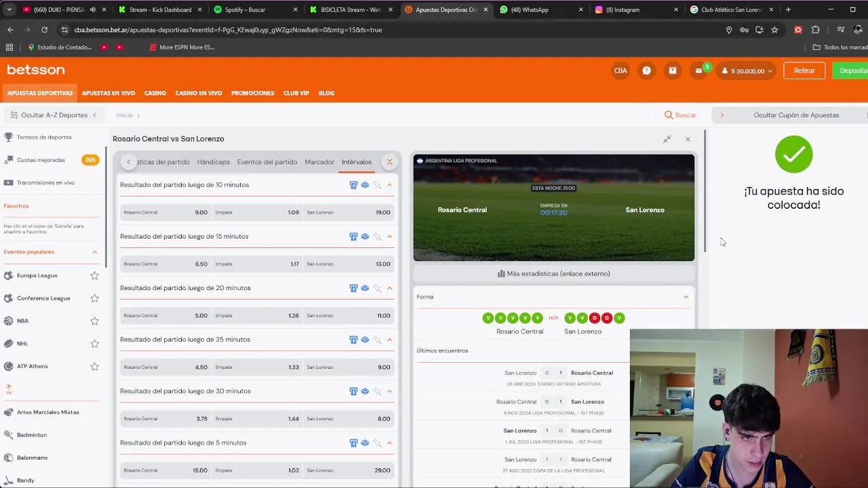The width and height of the screenshot is (868, 488).
Task: Open the Apuestas en Vivo menu
Action: pyautogui.click(x=108, y=93)
